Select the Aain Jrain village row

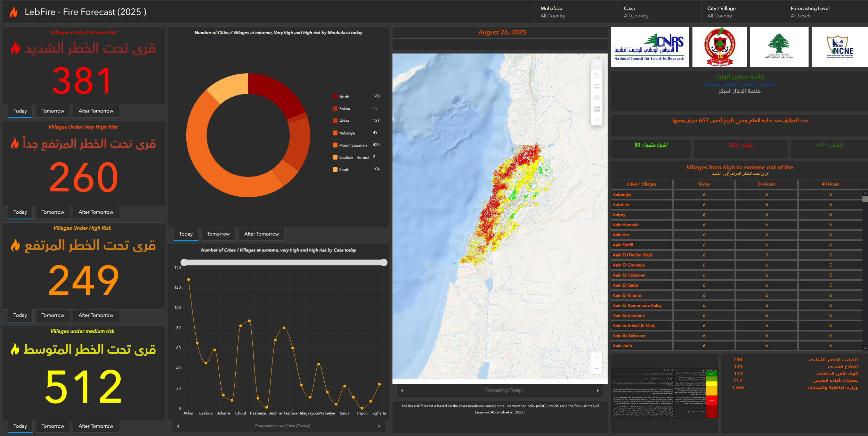pyautogui.click(x=737, y=346)
